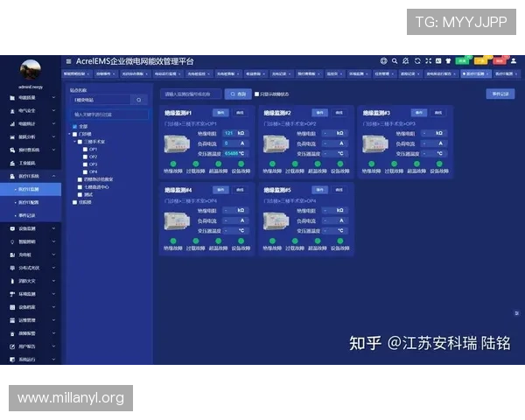
Task: Click the 预付费系统 sidebar icon
Action: tap(12, 150)
